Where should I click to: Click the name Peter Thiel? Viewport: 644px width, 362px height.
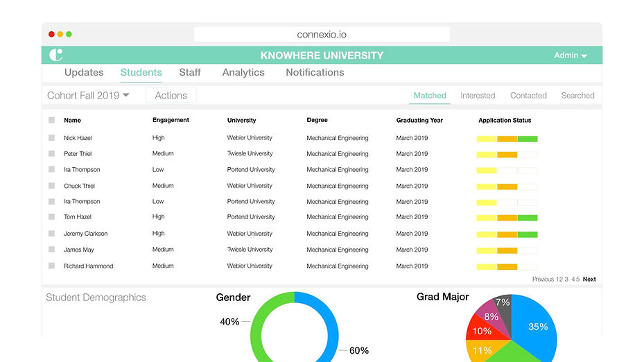78,154
